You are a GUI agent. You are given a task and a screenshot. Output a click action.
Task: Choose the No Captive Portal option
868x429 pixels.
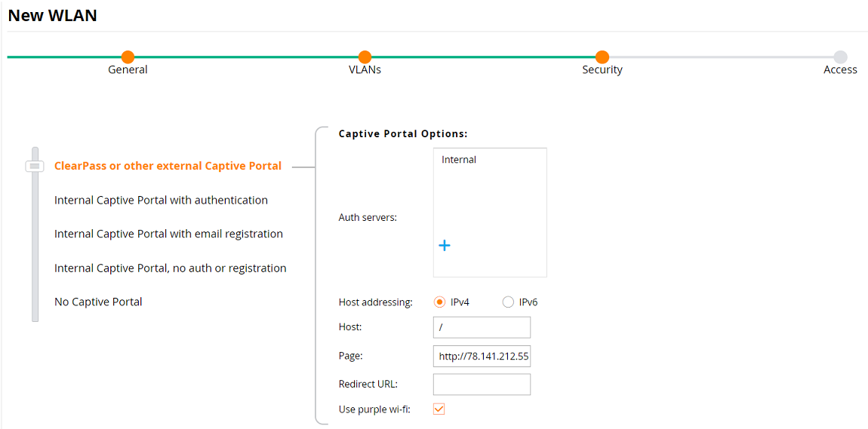[98, 302]
